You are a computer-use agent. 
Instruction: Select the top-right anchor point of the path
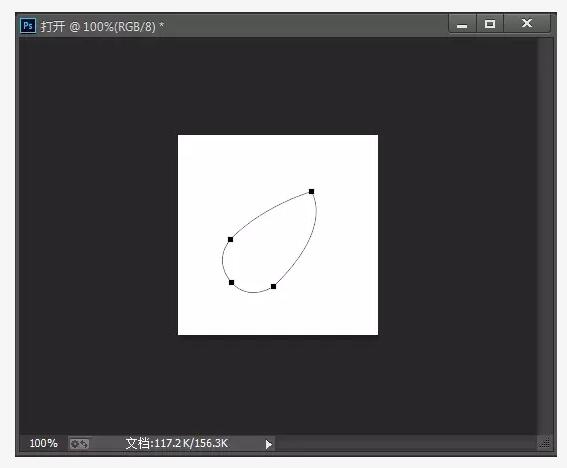coord(311,191)
